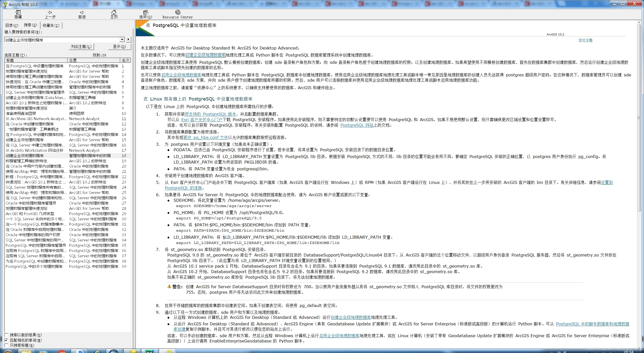
Task: Go to Home (主页) icon
Action: 114,12
